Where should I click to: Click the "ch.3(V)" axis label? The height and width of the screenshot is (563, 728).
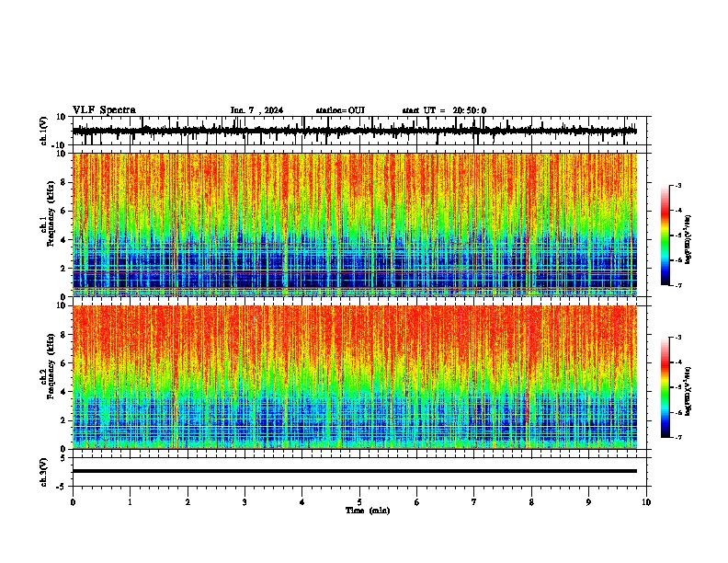click(x=44, y=473)
